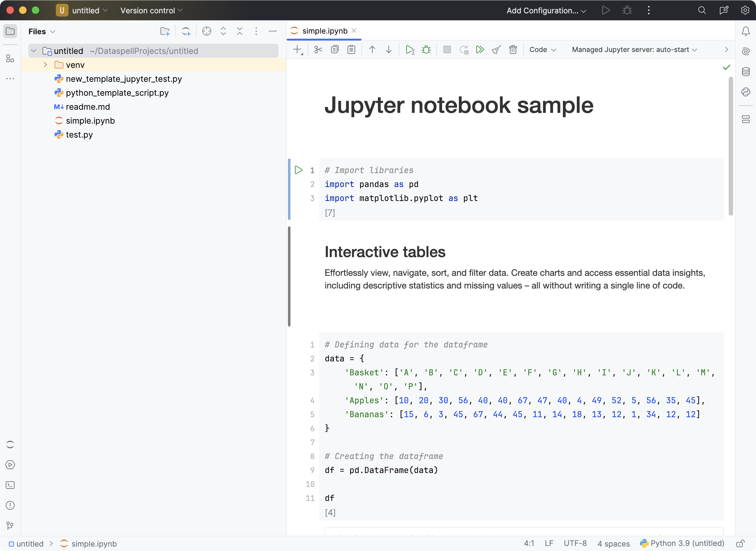Open the Version control menu
756x551 pixels.
(152, 10)
